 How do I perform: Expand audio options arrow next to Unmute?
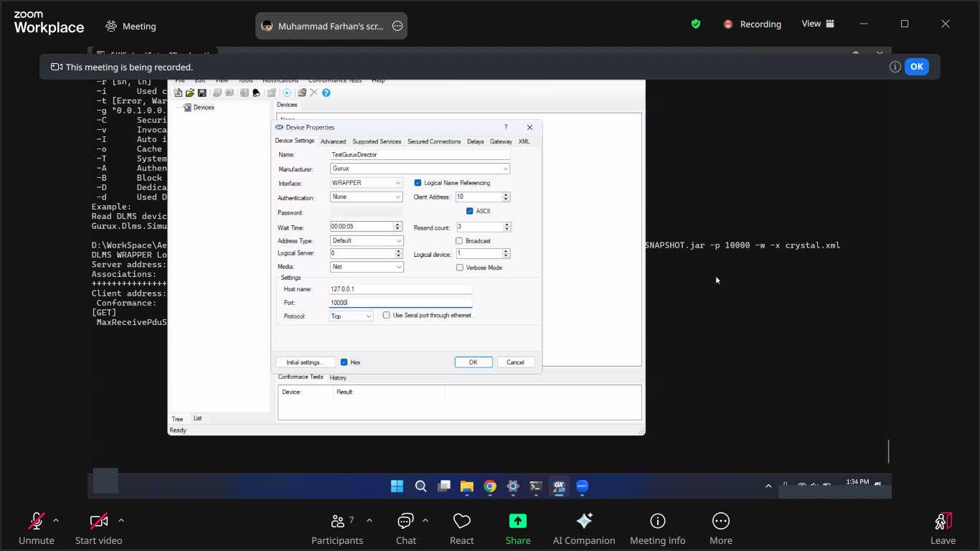[56, 520]
